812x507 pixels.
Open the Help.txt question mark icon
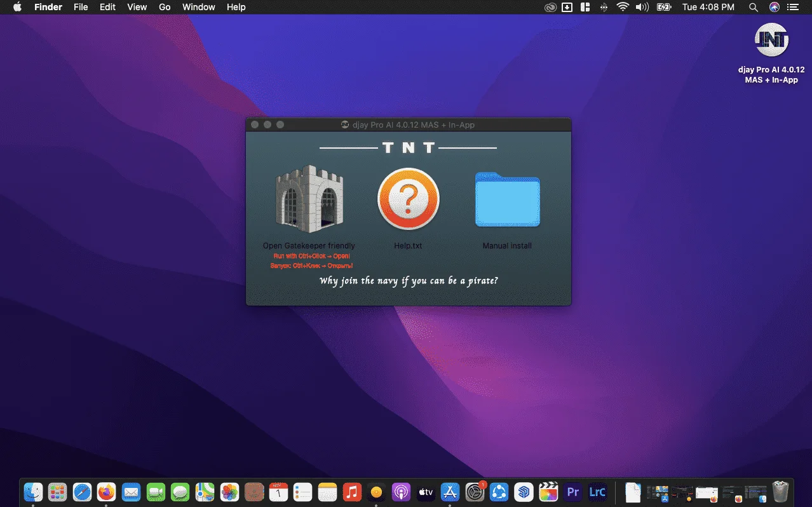(x=408, y=199)
